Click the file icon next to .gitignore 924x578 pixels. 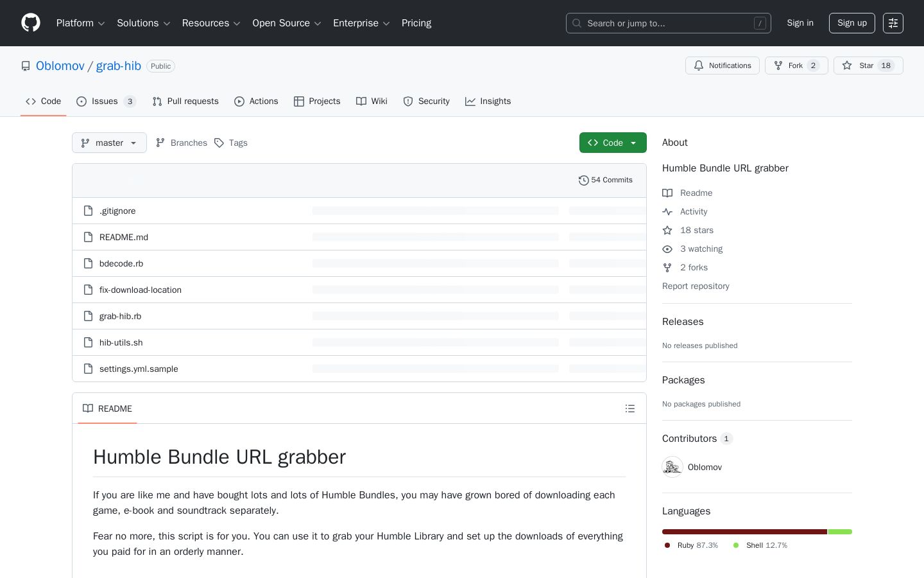[x=89, y=211]
